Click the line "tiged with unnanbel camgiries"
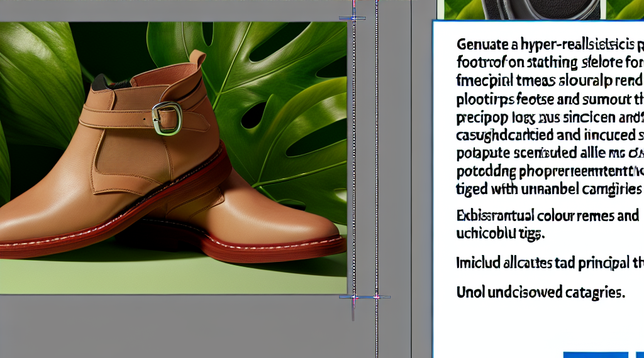 pos(548,189)
